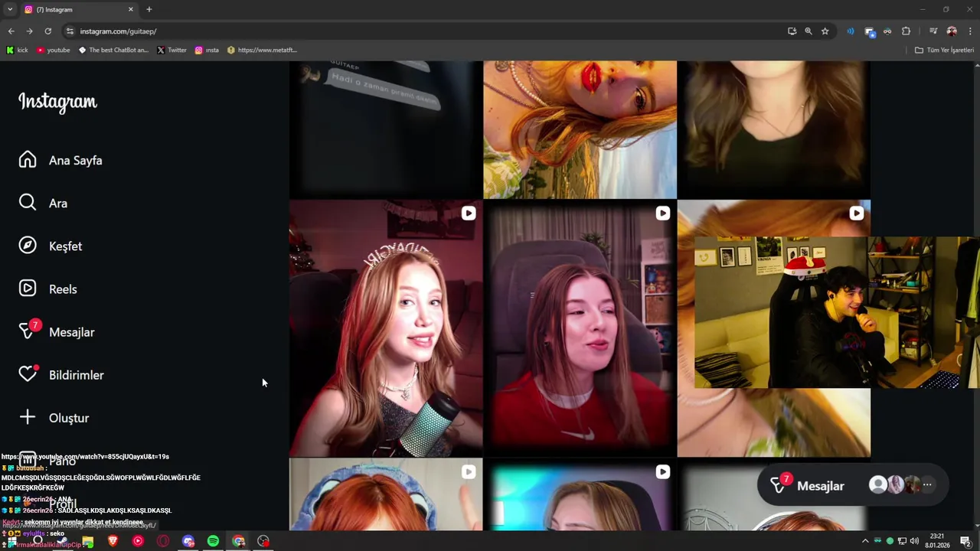
Task: Open the Keşfet compass icon
Action: click(x=28, y=246)
